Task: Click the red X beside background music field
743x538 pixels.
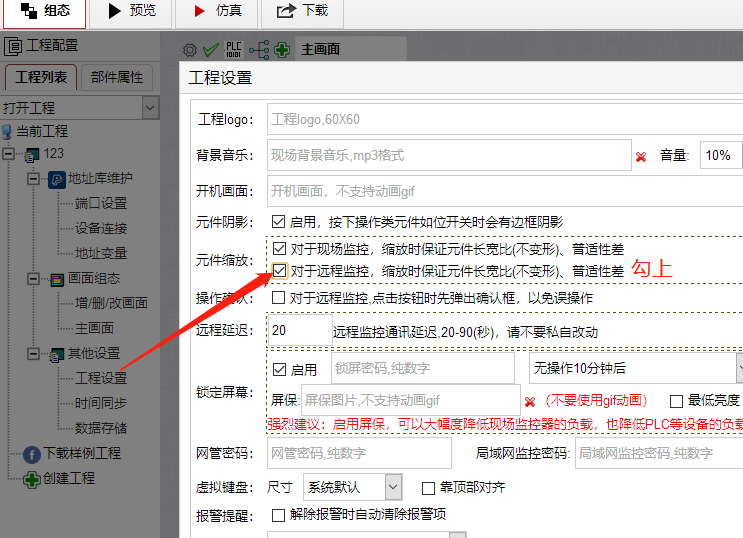Action: (x=641, y=157)
